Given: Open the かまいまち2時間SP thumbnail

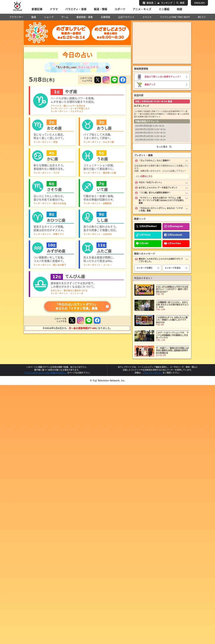Looking at the screenshot, I should 144,290.
